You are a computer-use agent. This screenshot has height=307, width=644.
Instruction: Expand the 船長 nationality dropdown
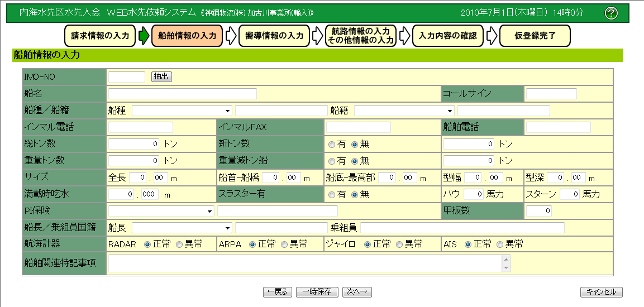click(x=182, y=228)
